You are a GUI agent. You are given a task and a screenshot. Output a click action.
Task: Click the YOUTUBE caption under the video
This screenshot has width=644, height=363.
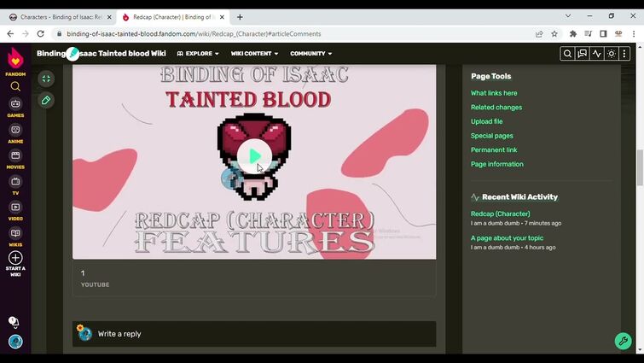click(95, 284)
